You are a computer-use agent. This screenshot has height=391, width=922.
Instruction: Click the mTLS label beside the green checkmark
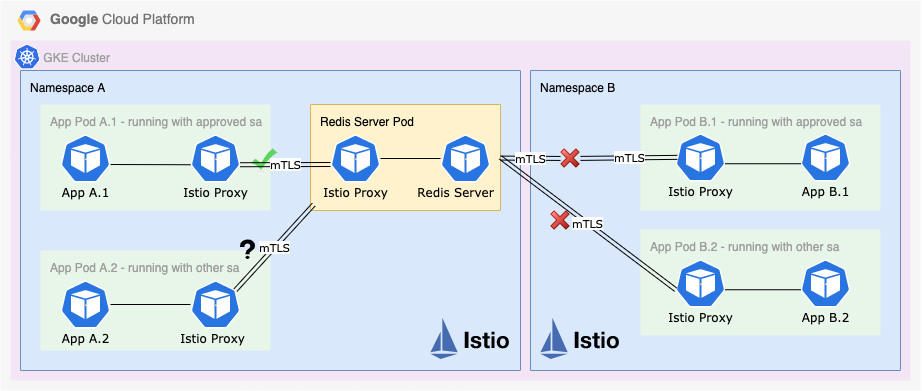pyautogui.click(x=285, y=165)
